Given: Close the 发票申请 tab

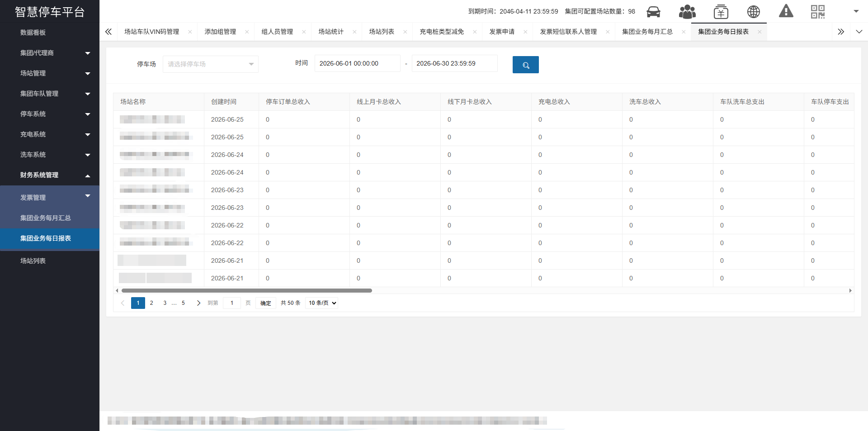Looking at the screenshot, I should point(525,32).
